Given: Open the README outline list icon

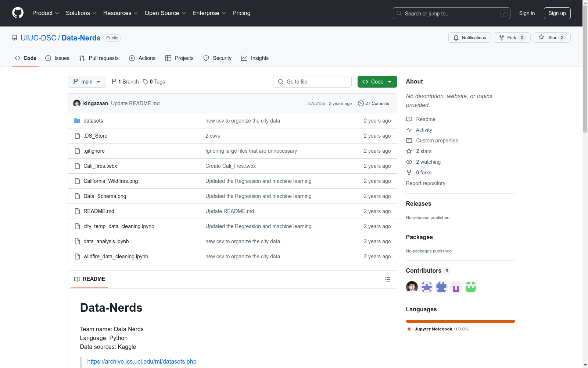Looking at the screenshot, I should (x=387, y=279).
